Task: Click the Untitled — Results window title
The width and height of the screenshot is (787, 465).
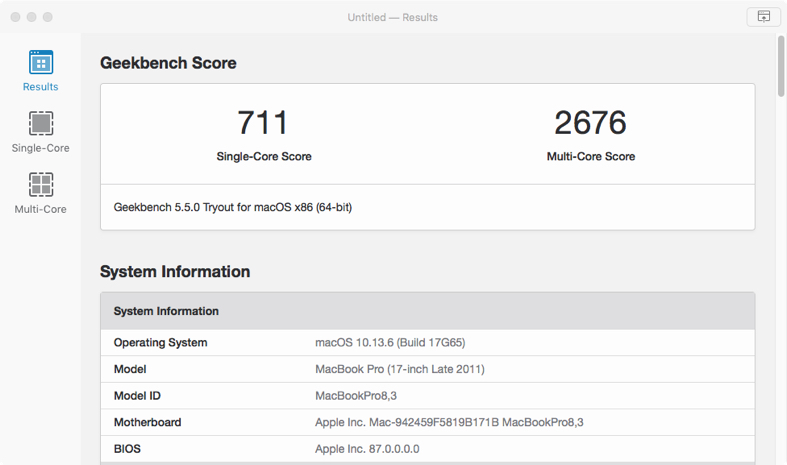Action: coord(392,17)
